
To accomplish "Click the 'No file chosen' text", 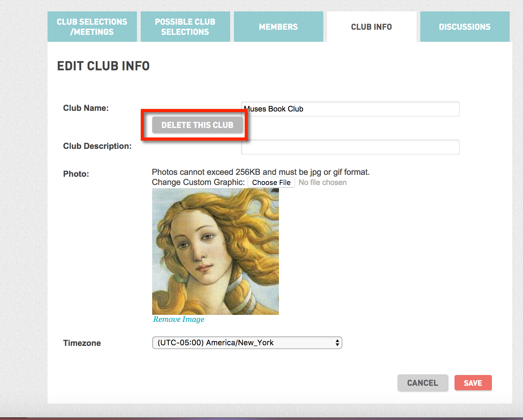I will (322, 182).
